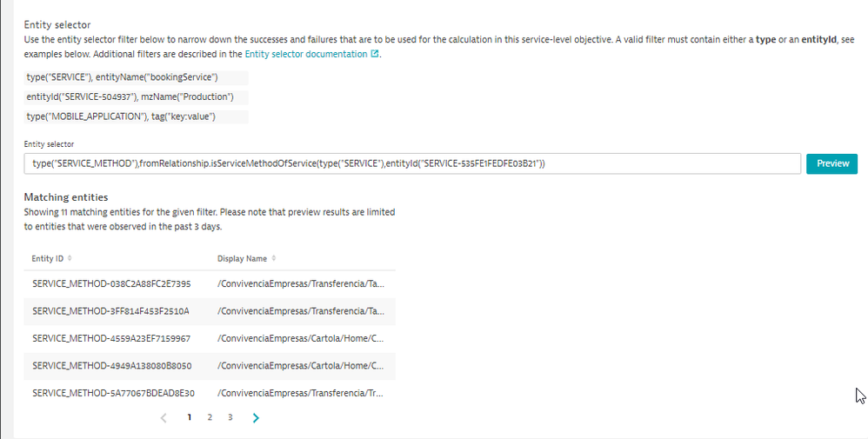This screenshot has height=439, width=868.
Task: Switch to page 2 of matching entities
Action: [210, 417]
